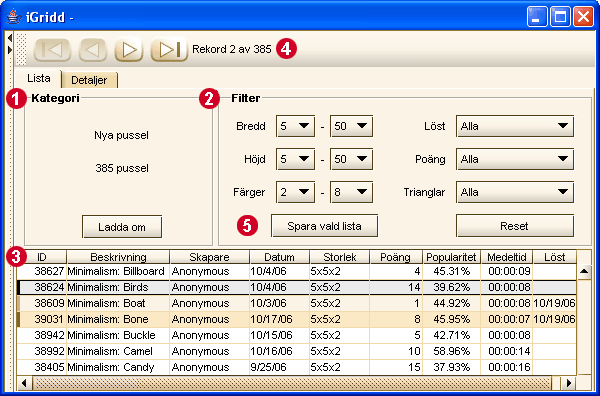This screenshot has height=396, width=600.
Task: Click ID cell 38627
Action: [x=49, y=271]
